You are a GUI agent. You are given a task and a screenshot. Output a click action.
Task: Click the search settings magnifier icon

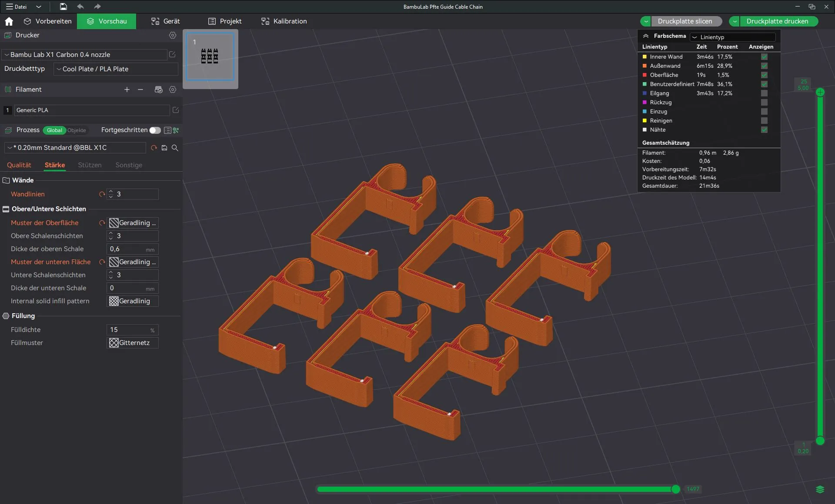coord(175,148)
